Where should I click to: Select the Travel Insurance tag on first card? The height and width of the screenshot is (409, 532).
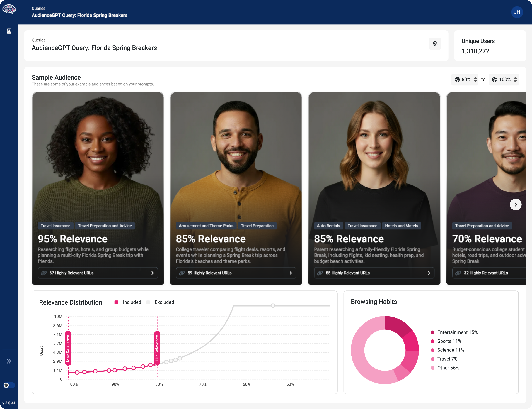55,226
